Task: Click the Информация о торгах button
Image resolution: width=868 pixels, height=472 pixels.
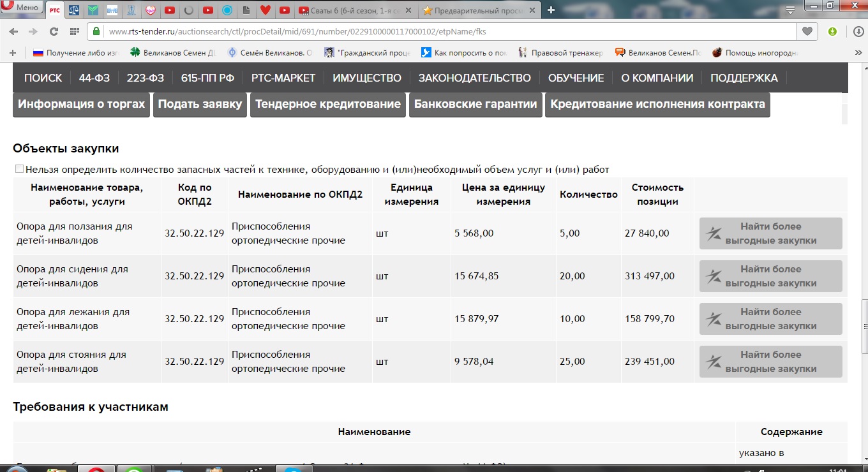Action: coord(82,105)
